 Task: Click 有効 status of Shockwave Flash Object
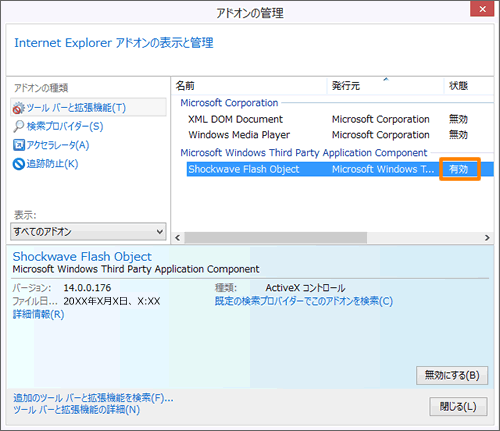(x=458, y=169)
